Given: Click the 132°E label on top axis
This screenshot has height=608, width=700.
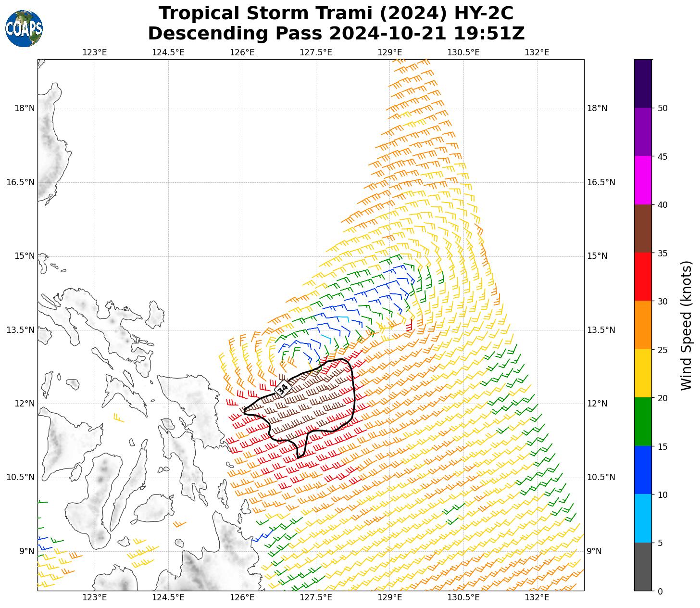Looking at the screenshot, I should (x=537, y=52).
